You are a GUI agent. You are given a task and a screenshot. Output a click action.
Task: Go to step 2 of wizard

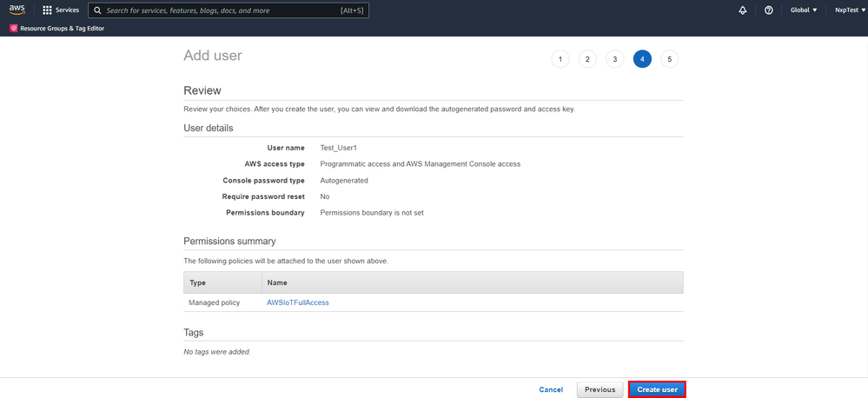pyautogui.click(x=587, y=59)
